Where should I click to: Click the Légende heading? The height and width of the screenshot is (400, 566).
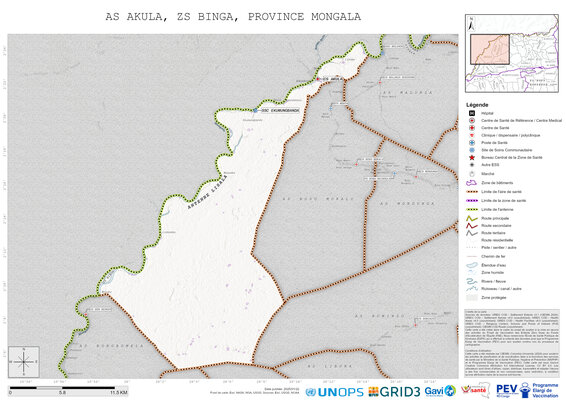click(x=477, y=105)
